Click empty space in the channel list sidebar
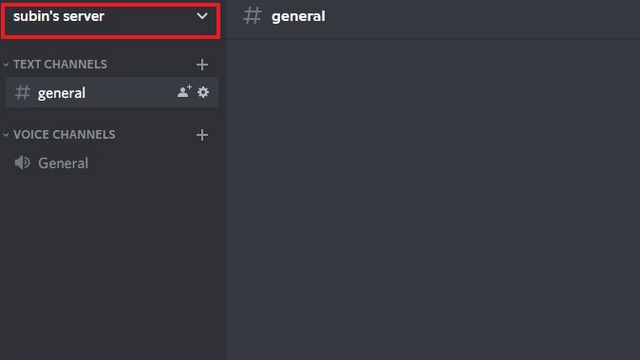 [113, 269]
